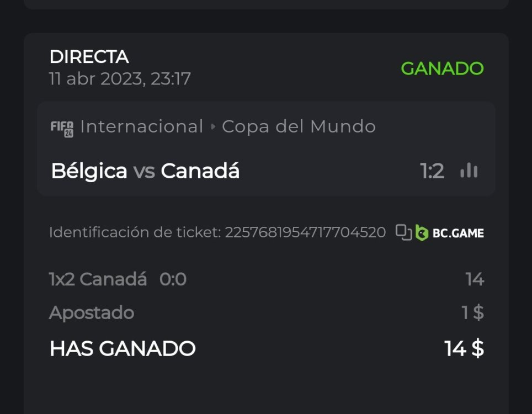Tap the winnings amount 14 $
The width and height of the screenshot is (532, 414).
click(464, 349)
